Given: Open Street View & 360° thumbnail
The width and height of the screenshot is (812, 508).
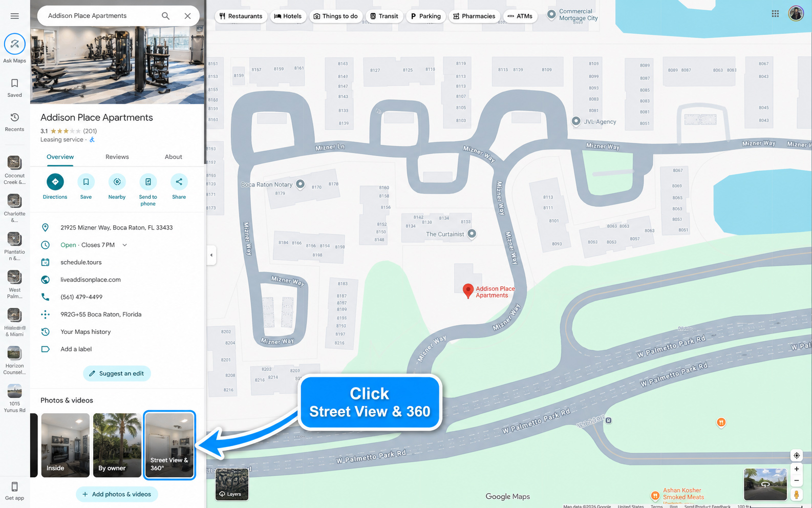Looking at the screenshot, I should pos(169,445).
